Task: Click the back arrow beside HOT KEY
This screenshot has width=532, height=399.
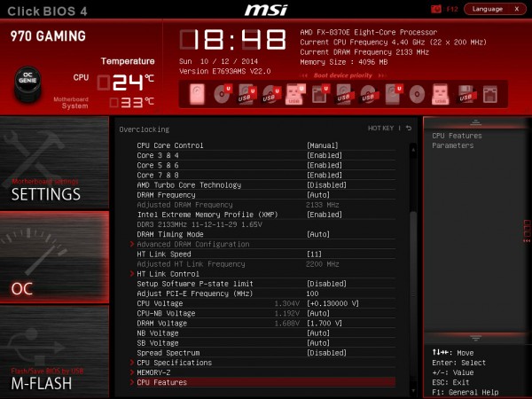Action: (409, 129)
